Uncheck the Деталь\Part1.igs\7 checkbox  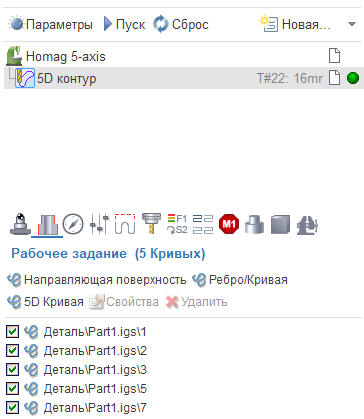point(12,407)
